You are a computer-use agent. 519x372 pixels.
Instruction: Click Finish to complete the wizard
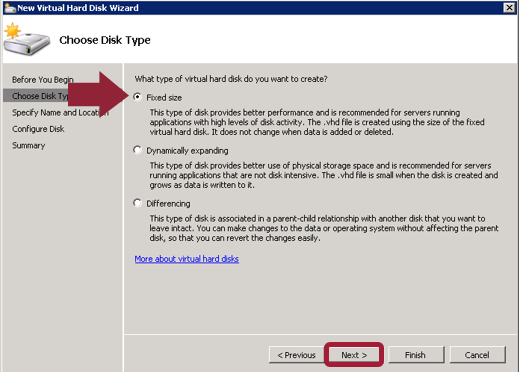[x=415, y=355]
